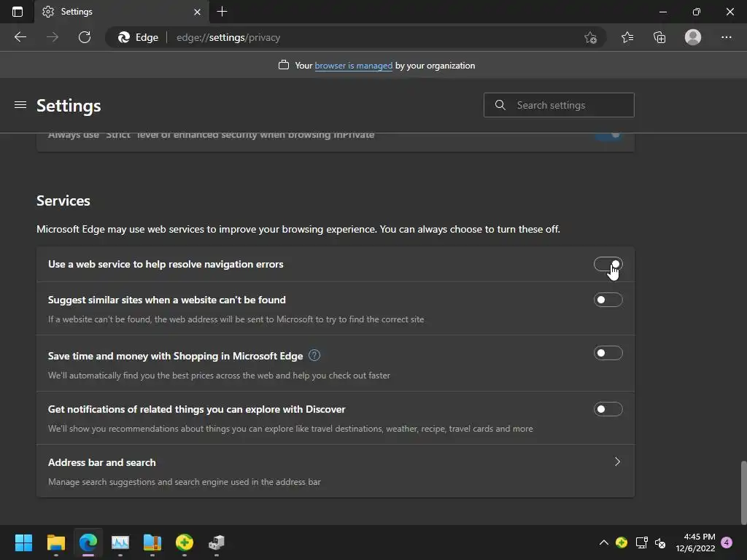The image size is (747, 560).
Task: Go back to the previous page
Action: (20, 37)
